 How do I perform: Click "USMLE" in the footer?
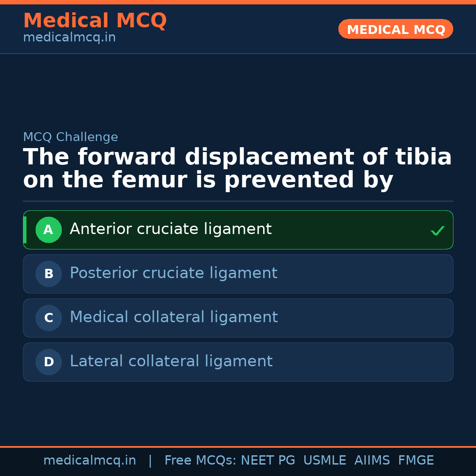[324, 461]
